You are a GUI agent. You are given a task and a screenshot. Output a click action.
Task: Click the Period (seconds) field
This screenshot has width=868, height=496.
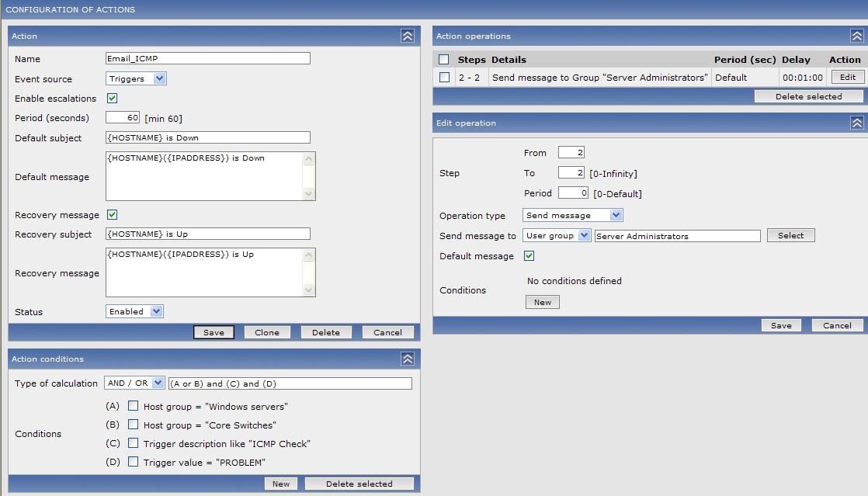[x=123, y=117]
